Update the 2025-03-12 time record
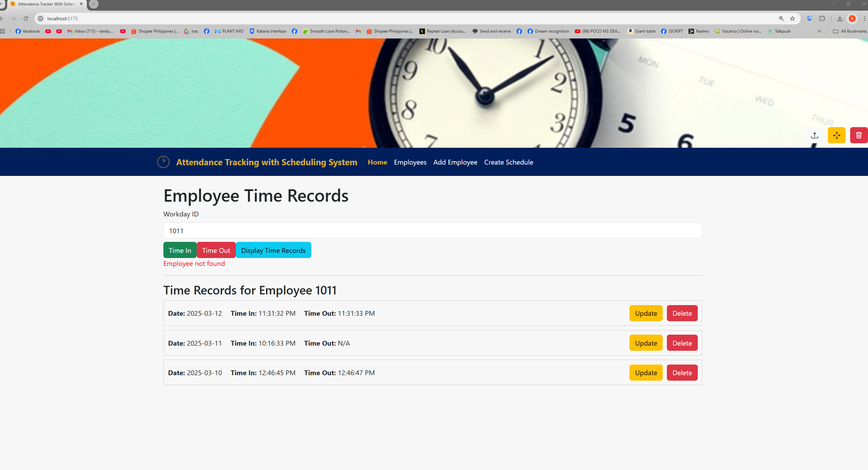The width and height of the screenshot is (868, 470). pyautogui.click(x=646, y=313)
